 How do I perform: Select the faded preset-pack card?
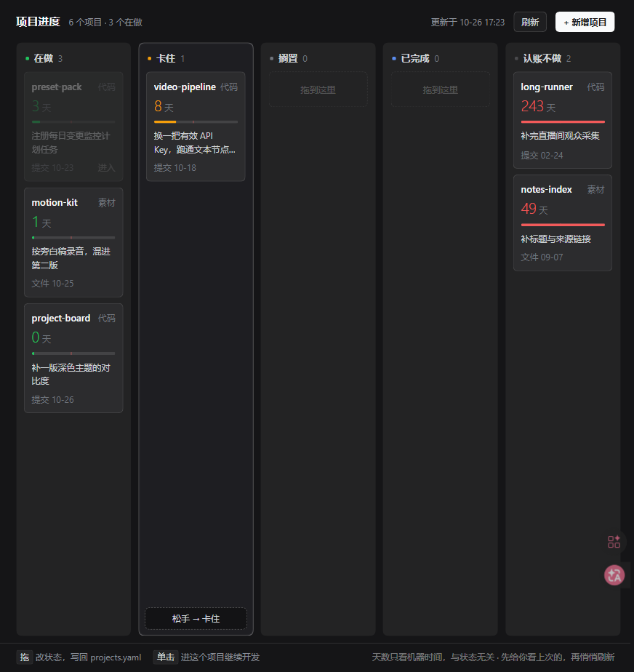(73, 127)
